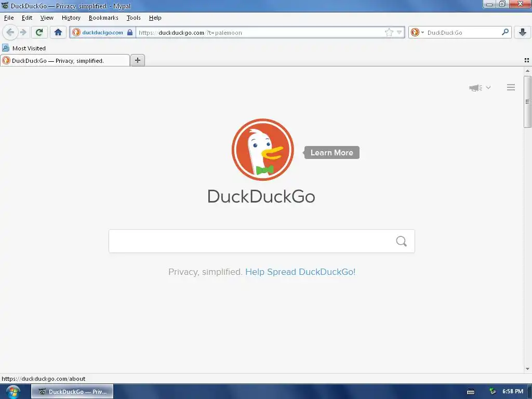532x399 pixels.
Task: Open the File menu
Action: [x=9, y=18]
